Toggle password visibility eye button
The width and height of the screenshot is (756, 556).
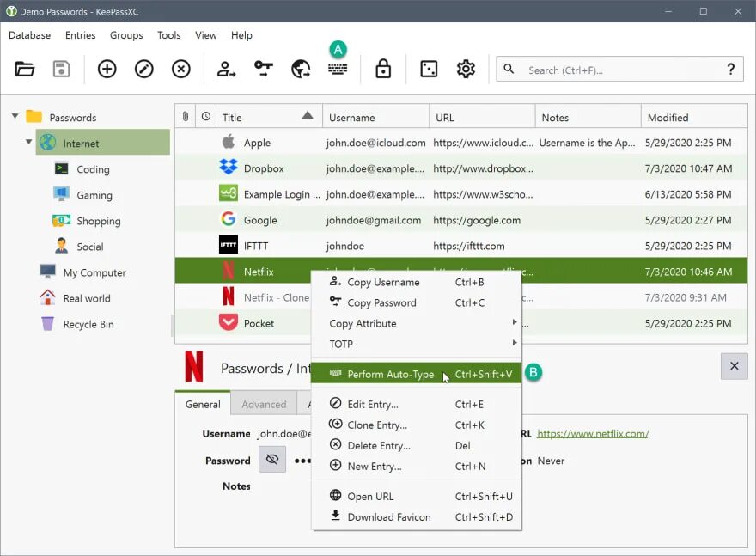pos(272,459)
